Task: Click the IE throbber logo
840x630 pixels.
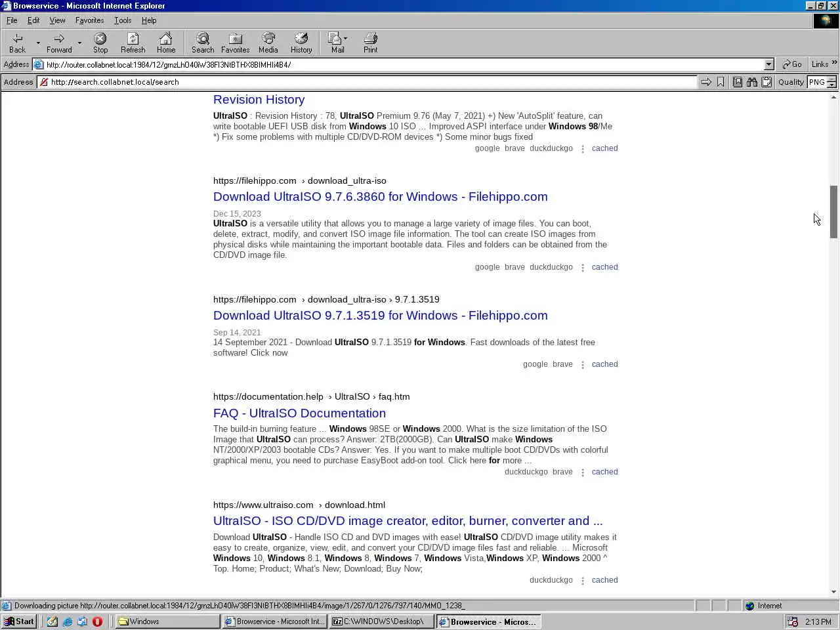Action: [x=826, y=20]
